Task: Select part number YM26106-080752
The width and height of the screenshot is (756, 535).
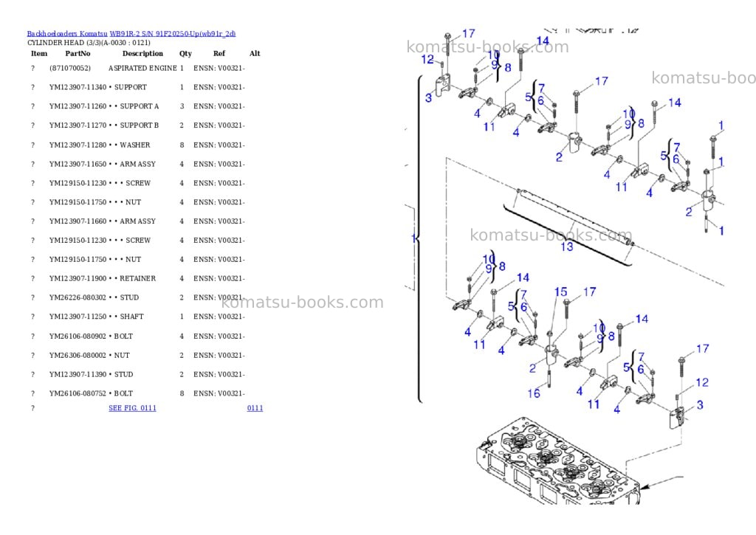Action: (x=78, y=394)
